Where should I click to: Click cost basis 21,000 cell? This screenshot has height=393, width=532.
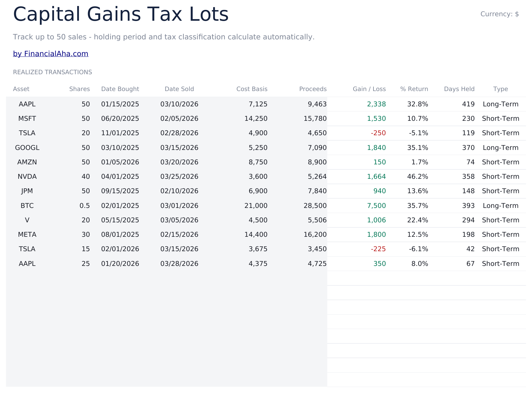click(x=256, y=206)
